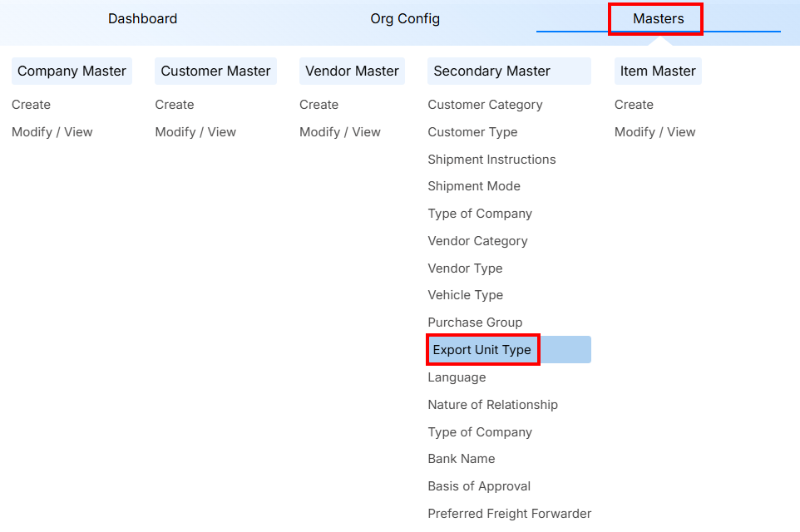Click the Vendor Category entry

pyautogui.click(x=477, y=240)
